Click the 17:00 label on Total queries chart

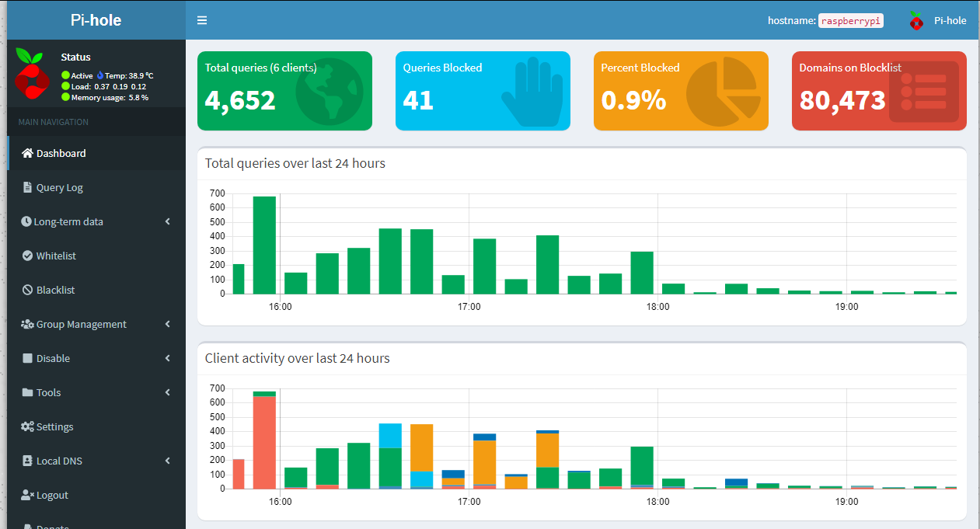(469, 307)
